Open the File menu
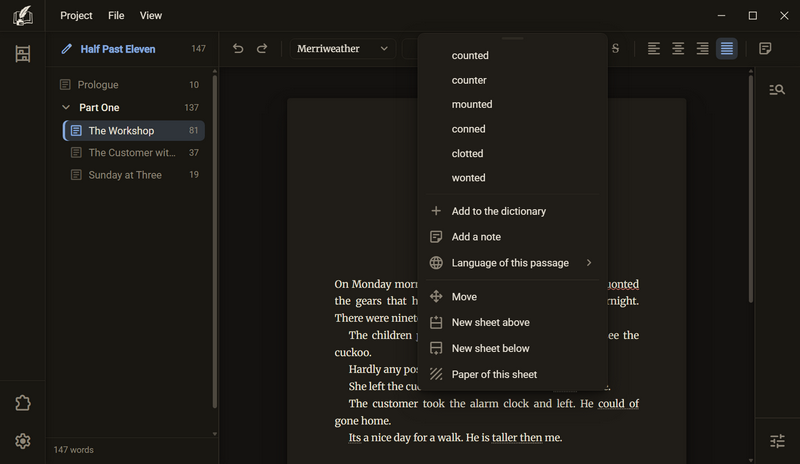800x464 pixels. click(x=116, y=15)
